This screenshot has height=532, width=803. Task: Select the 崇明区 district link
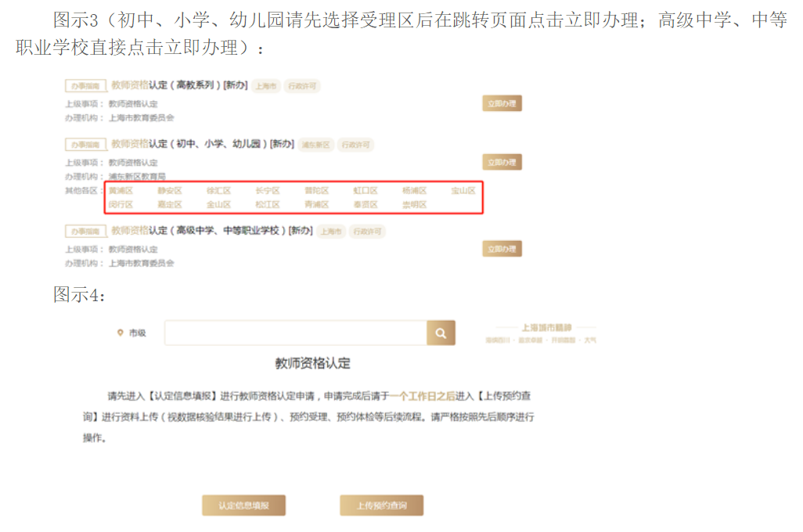[414, 204]
